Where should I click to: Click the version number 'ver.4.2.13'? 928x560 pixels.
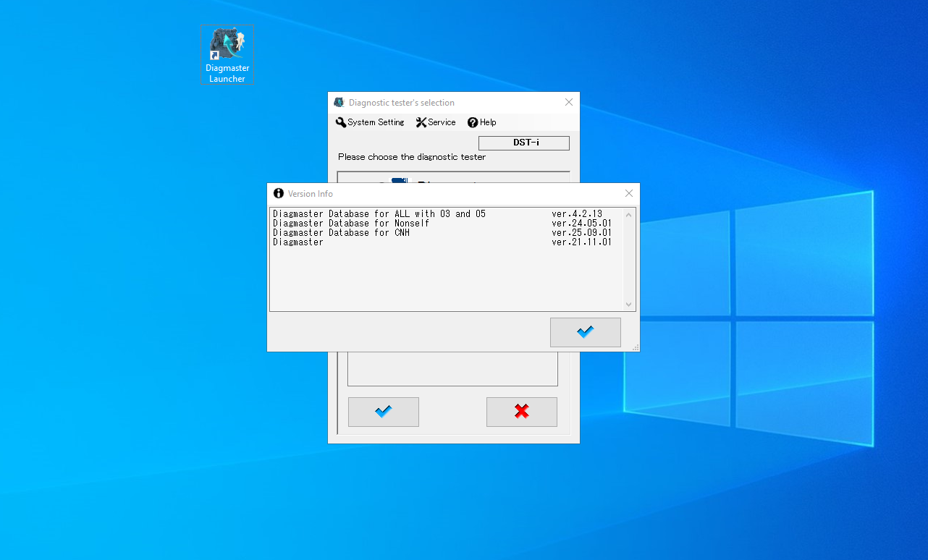point(577,213)
